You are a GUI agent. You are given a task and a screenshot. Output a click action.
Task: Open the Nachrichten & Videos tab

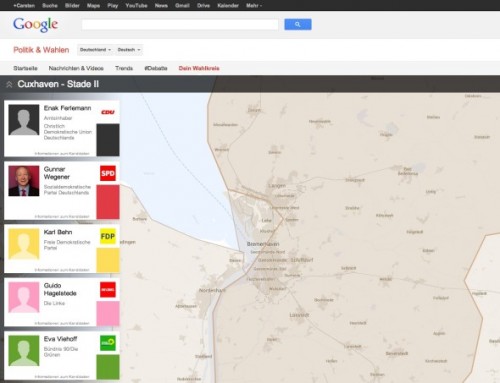(76, 68)
